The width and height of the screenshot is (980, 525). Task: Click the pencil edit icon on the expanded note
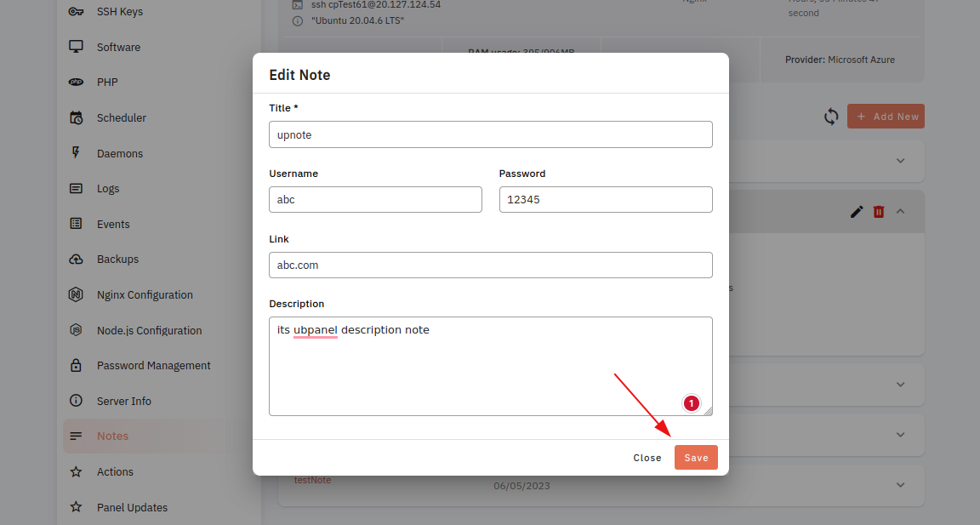pos(857,212)
